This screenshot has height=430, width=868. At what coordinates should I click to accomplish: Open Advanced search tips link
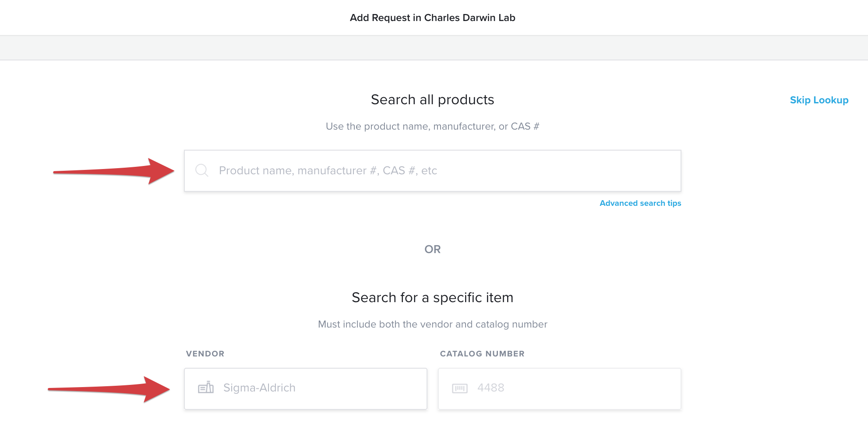click(640, 203)
